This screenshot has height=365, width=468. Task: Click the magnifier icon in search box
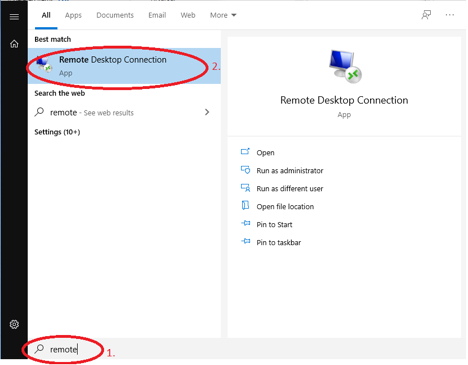pos(39,349)
